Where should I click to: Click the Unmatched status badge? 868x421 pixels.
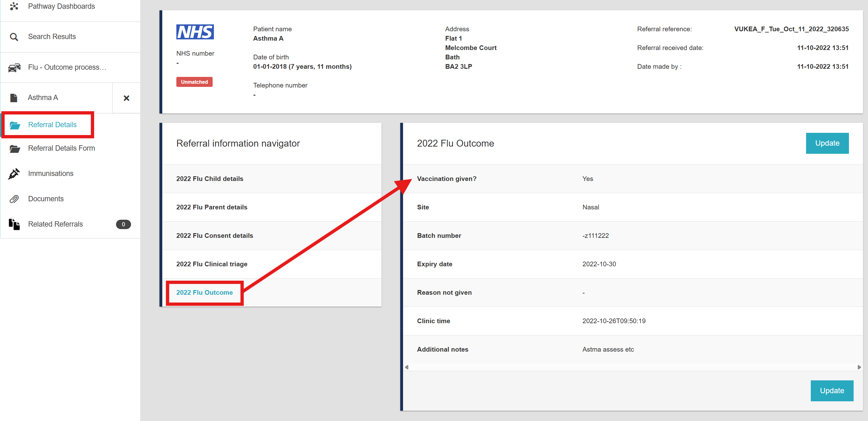194,82
